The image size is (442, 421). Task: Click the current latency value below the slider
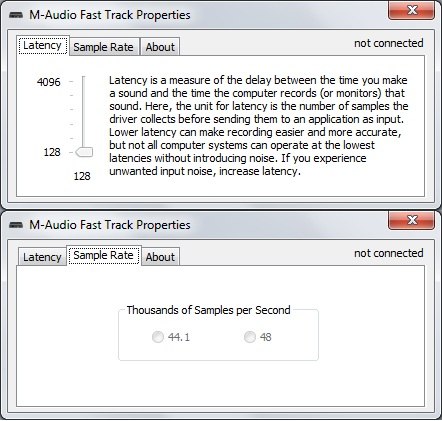pyautogui.click(x=82, y=176)
